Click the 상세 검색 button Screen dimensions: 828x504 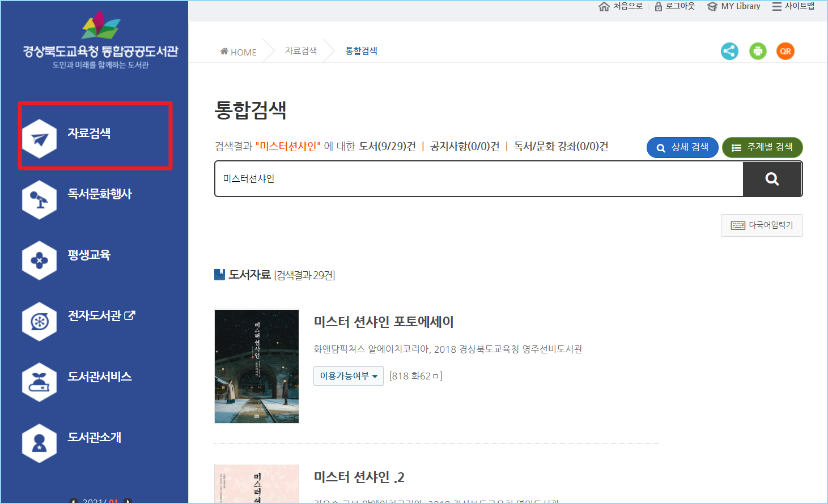(682, 147)
